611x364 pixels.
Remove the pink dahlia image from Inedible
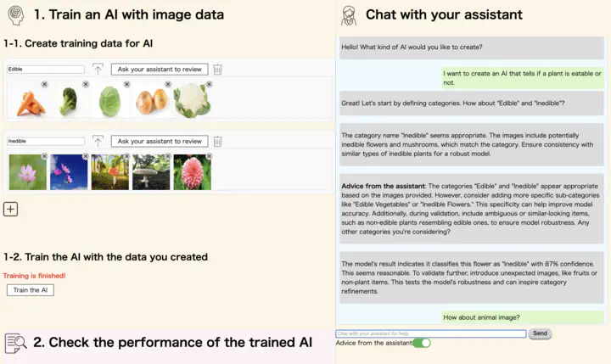pyautogui.click(x=210, y=156)
